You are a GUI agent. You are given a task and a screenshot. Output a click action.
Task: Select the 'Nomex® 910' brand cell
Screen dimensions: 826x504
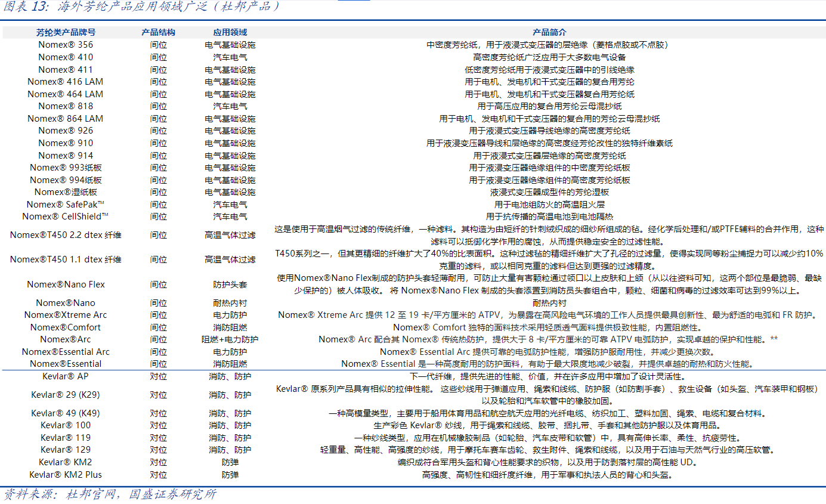66,143
